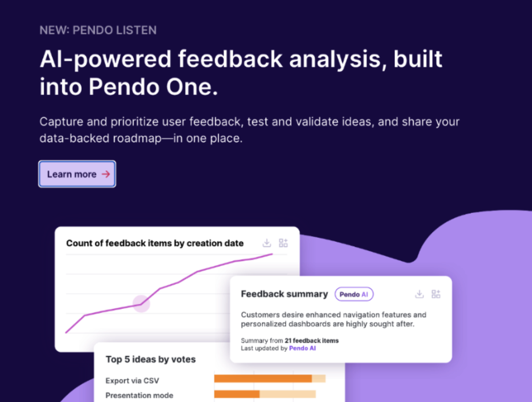Click the Presentation mode bar

[265, 394]
